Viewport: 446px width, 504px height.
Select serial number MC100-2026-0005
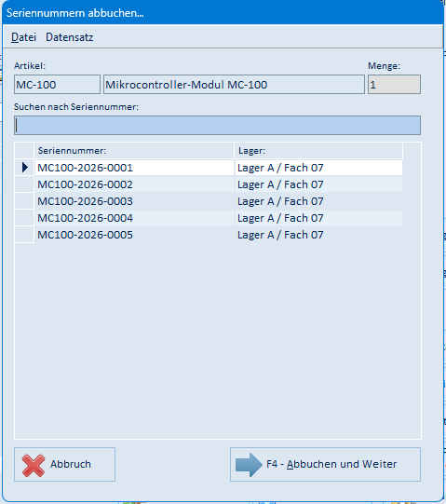click(134, 235)
